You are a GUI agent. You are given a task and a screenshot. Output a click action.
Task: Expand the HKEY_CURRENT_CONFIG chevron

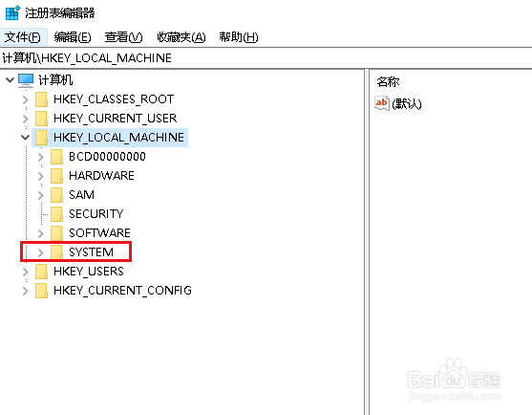pyautogui.click(x=25, y=291)
